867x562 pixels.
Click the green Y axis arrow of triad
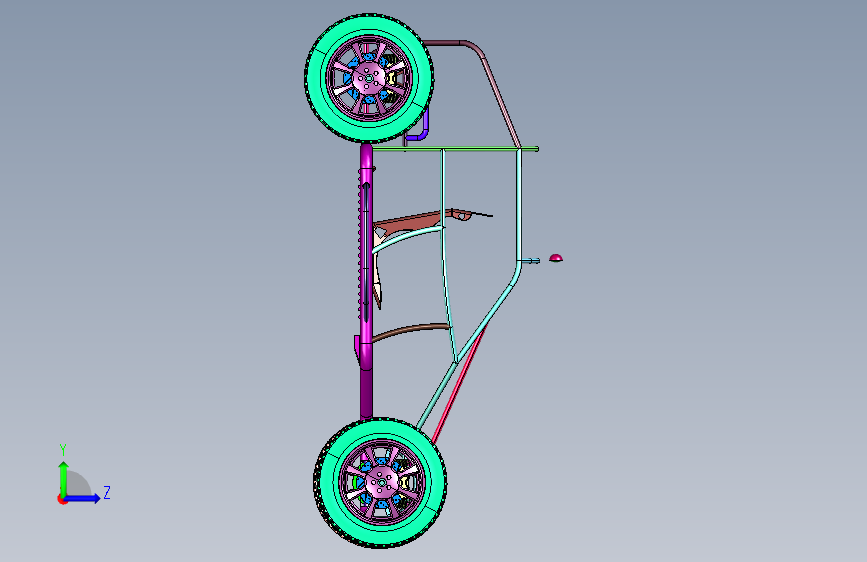64,478
